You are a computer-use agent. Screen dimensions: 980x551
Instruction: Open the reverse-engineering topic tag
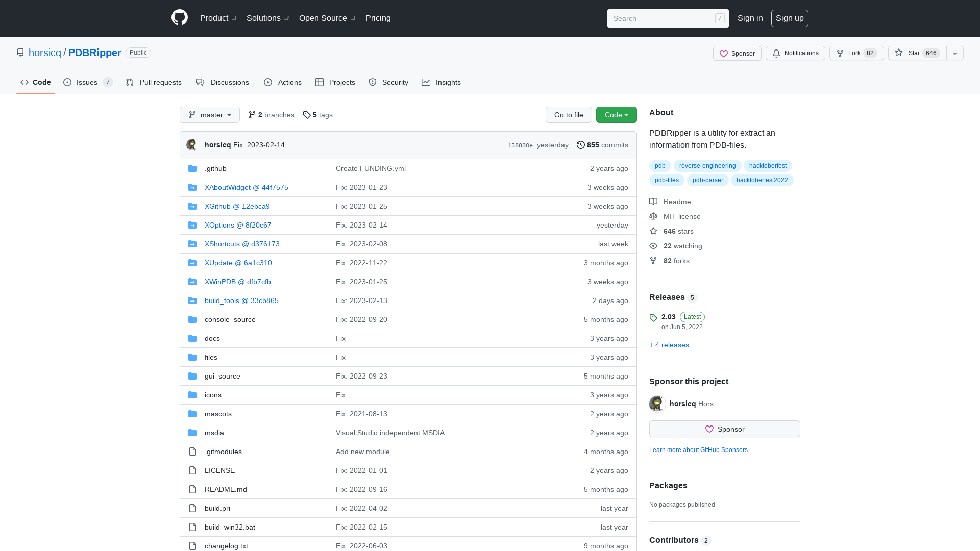point(707,166)
